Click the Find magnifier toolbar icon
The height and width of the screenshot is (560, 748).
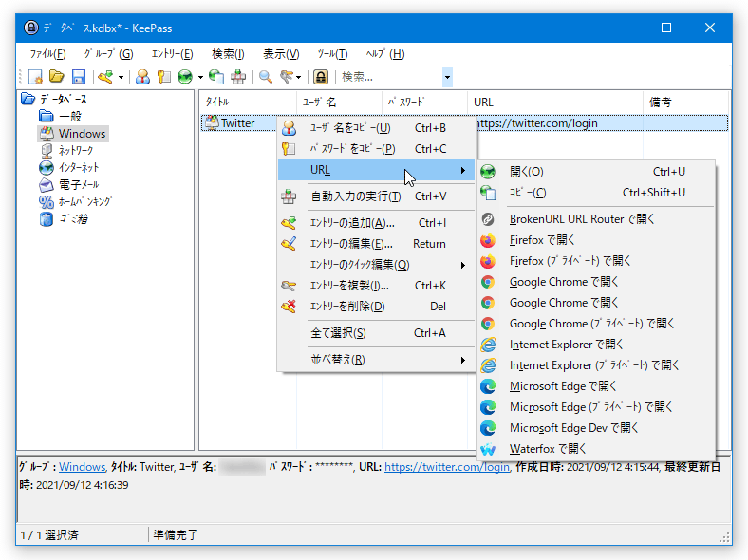coord(265,77)
